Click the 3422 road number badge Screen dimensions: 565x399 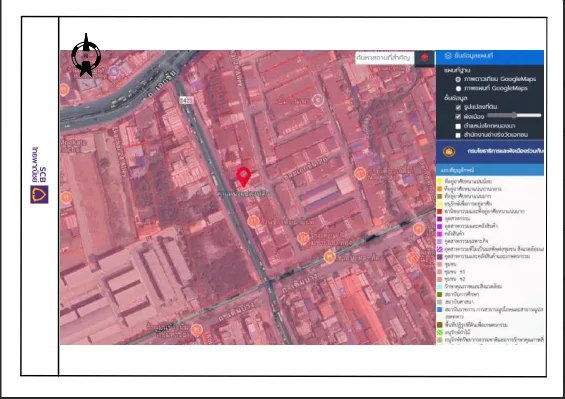click(186, 100)
